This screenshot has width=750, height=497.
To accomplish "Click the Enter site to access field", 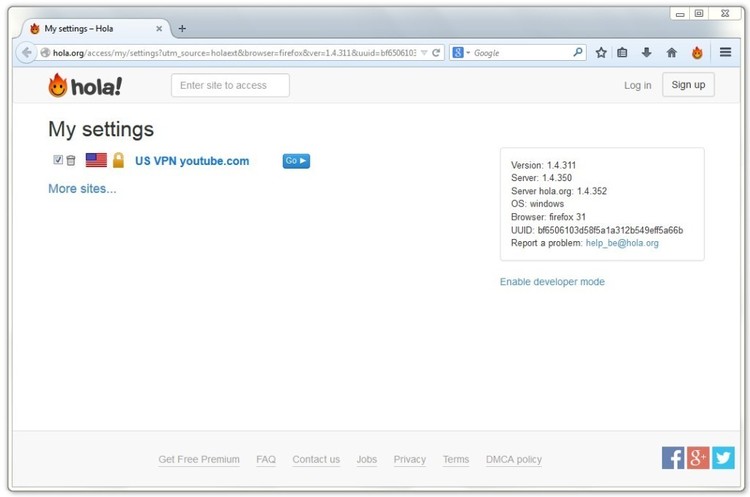I will coord(230,85).
